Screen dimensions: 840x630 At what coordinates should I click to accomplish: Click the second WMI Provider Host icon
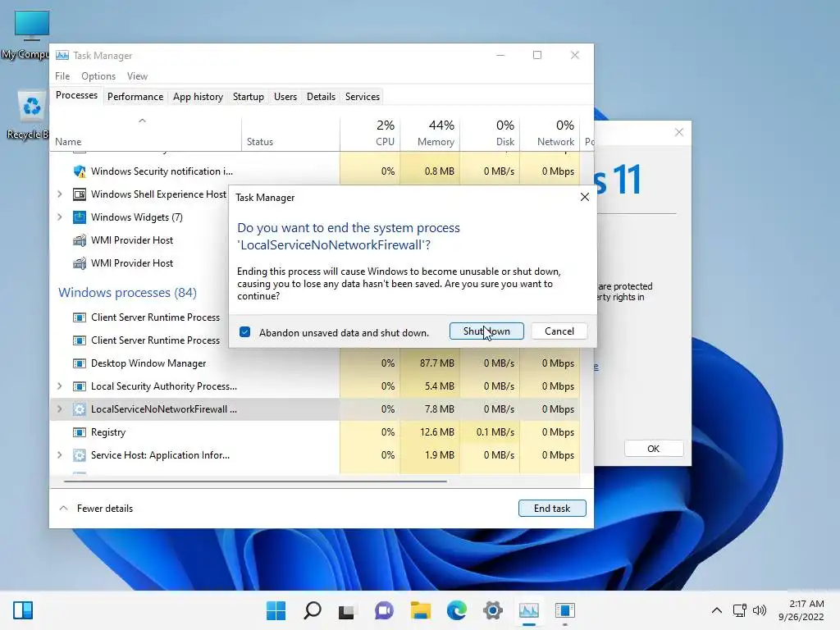(x=80, y=263)
